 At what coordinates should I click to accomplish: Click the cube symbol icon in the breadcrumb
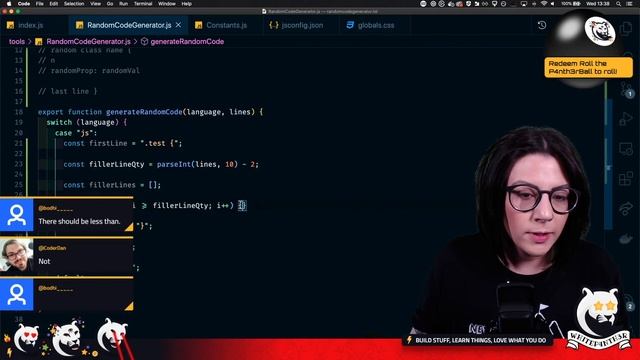pos(144,42)
